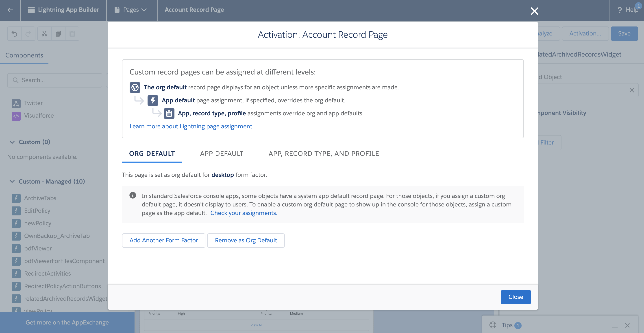Image resolution: width=644 pixels, height=333 pixels.
Task: Open the APP, RECORD TYPE, AND PROFILE tab
Action: coord(324,153)
